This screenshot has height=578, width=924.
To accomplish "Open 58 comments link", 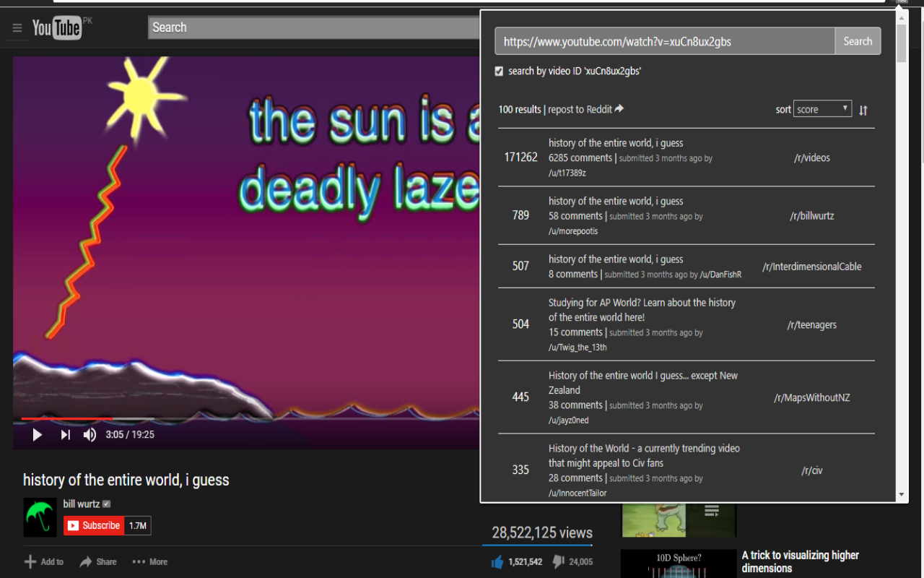I will (575, 215).
